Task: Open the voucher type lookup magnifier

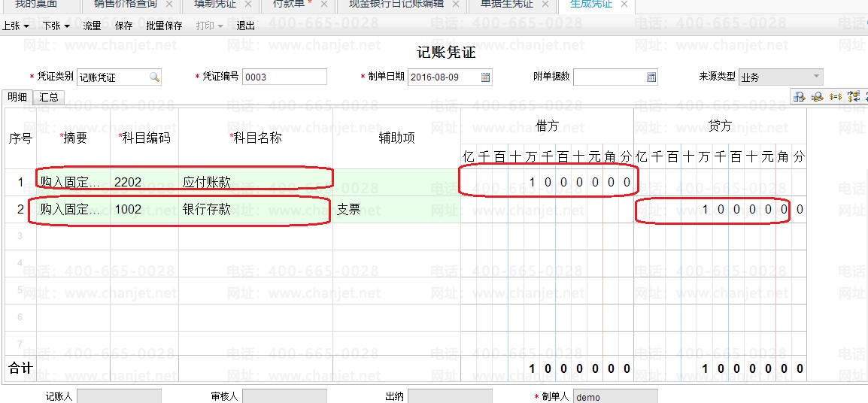Action: tap(154, 77)
